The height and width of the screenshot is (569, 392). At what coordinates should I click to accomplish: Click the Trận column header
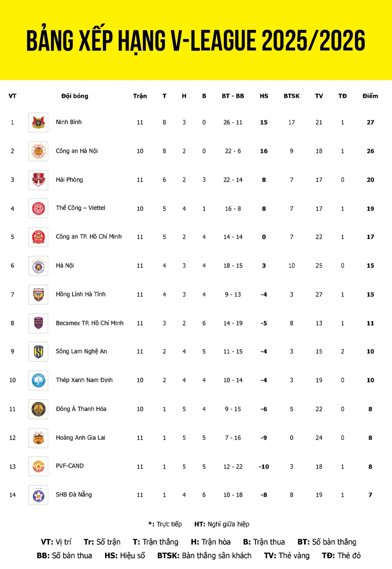[140, 96]
